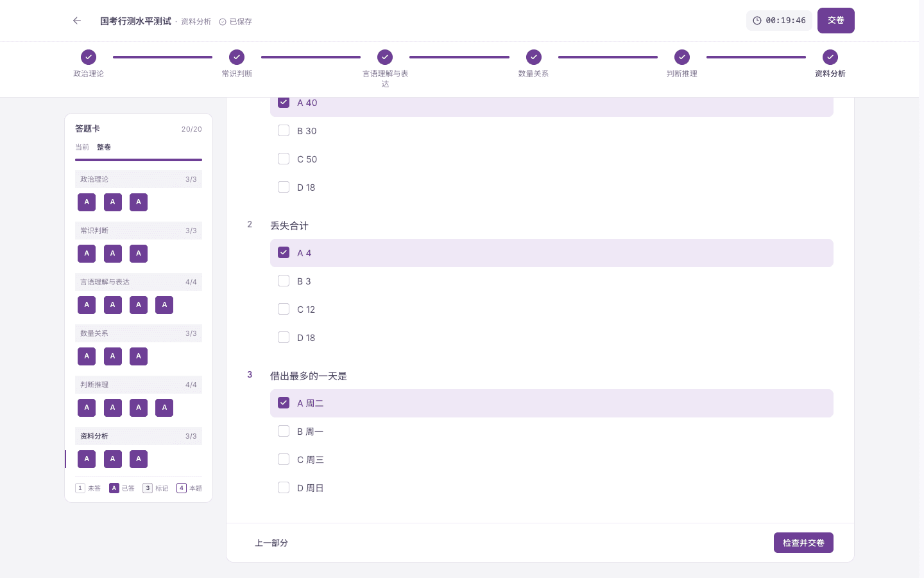The image size is (924, 578).
Task: Click the 已保存 saved status check icon
Action: tap(223, 22)
